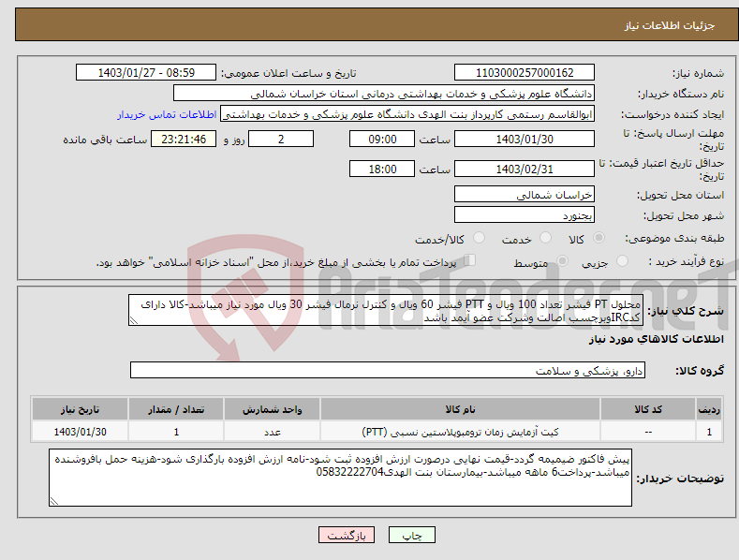Click the response deadline date 1403/01/30 field
This screenshot has height=560, width=739.
pyautogui.click(x=525, y=139)
